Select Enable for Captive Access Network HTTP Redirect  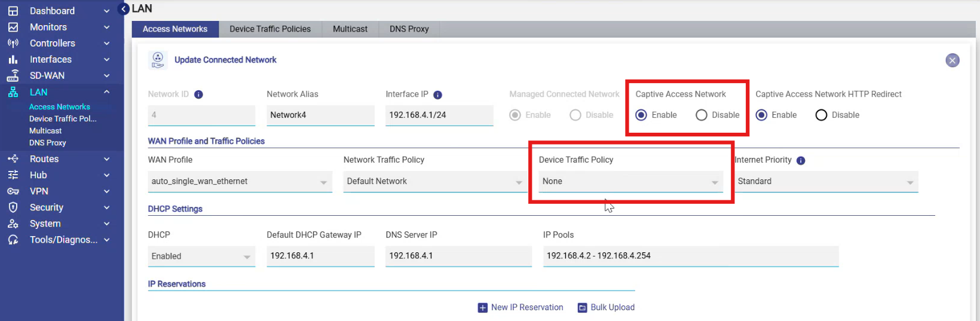(761, 115)
